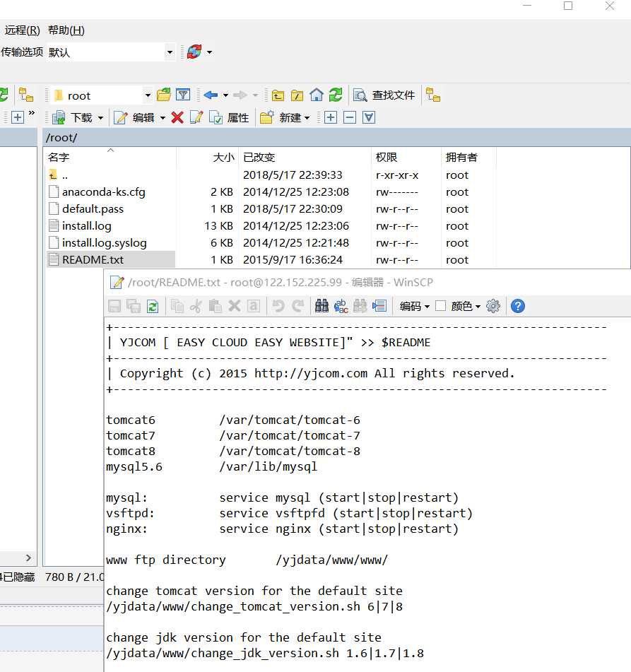Image resolution: width=631 pixels, height=672 pixels.
Task: Expand the 下载 dropdown arrow
Action: click(101, 118)
